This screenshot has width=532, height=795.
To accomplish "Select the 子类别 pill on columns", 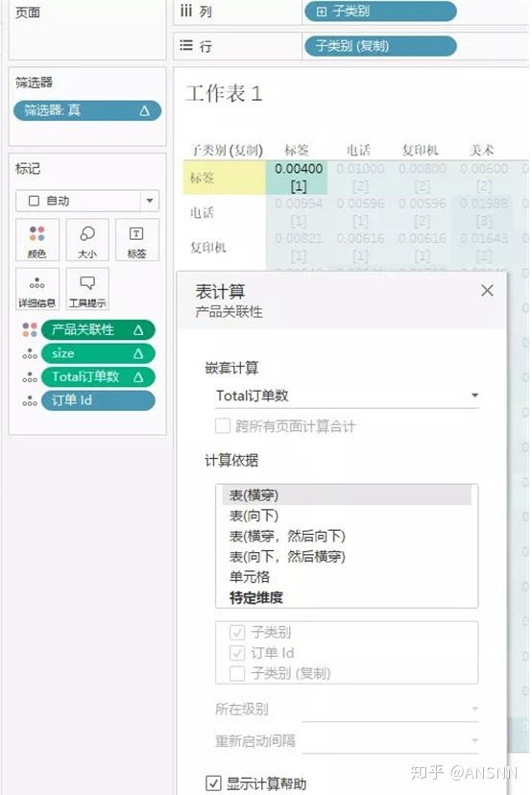I will pyautogui.click(x=380, y=12).
